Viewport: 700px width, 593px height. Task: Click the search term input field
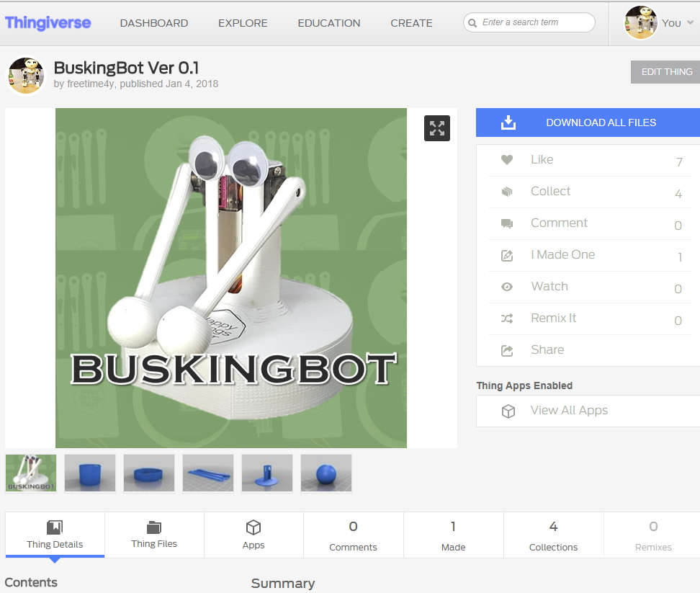click(529, 22)
